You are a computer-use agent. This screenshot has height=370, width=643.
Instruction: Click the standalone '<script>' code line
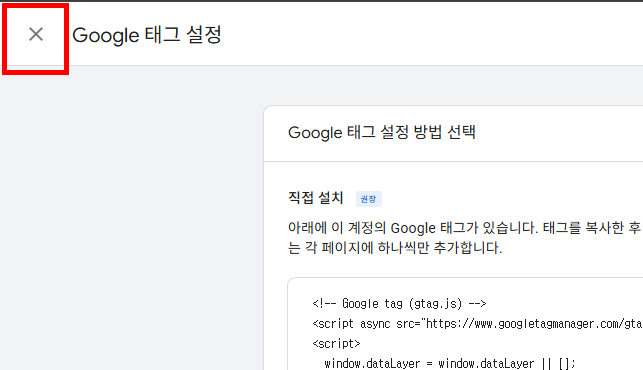pyautogui.click(x=336, y=343)
